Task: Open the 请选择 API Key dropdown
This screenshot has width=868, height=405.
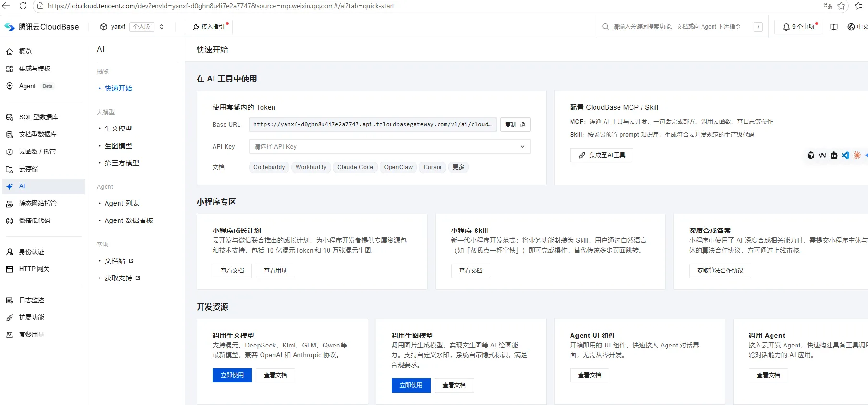Action: click(390, 147)
